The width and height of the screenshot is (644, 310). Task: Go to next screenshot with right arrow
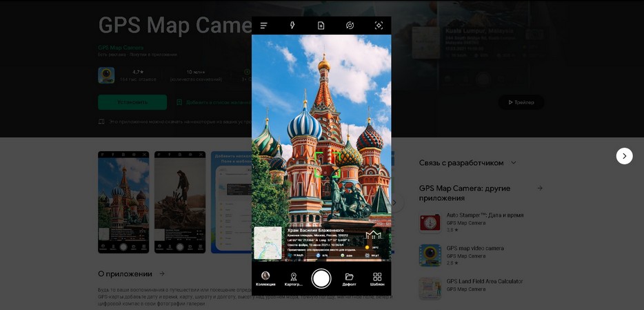(x=624, y=156)
